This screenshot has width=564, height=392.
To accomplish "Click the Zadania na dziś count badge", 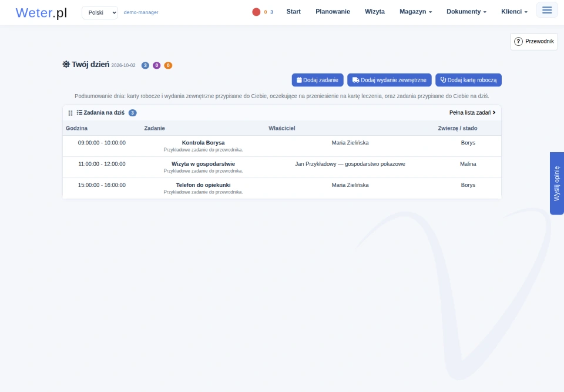I will [x=132, y=113].
